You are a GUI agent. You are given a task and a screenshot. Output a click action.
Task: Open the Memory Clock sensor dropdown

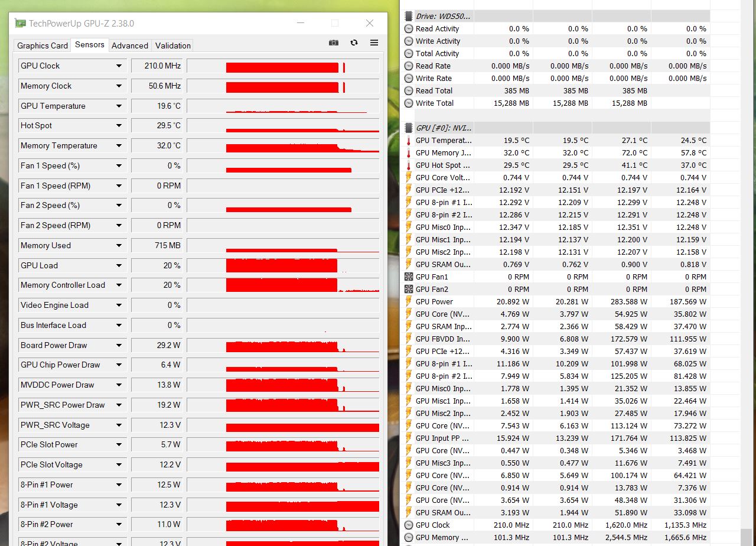pos(119,86)
